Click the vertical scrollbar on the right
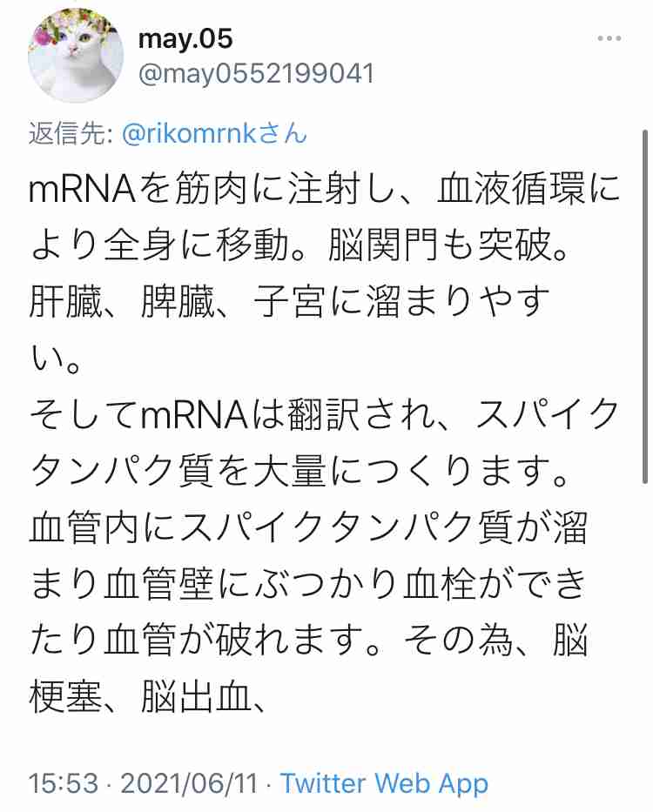Viewport: 653px width, 812px height. (645, 306)
